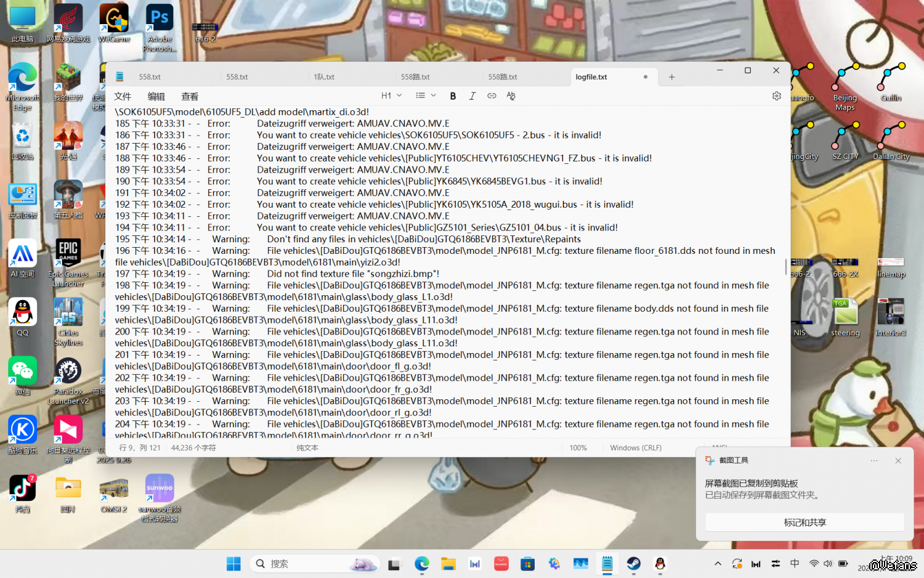Expand the H1 heading dropdown
The width and height of the screenshot is (924, 578).
(391, 96)
